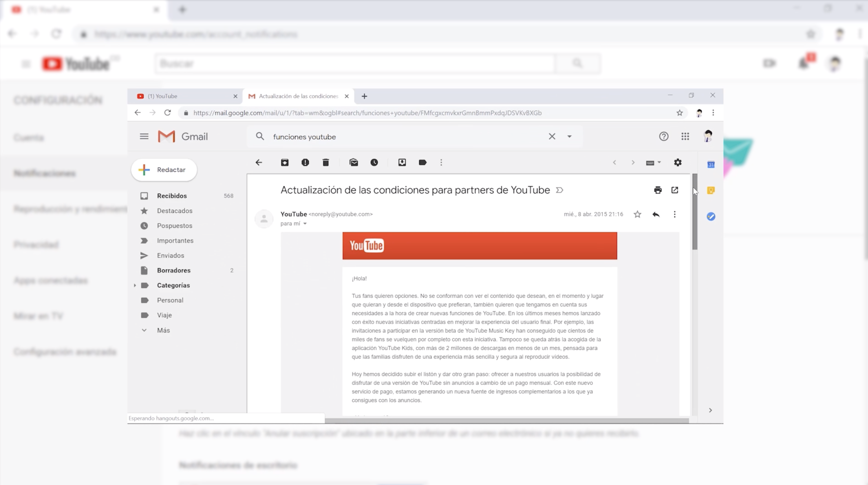
Task: Click the search magnifier icon in Gmail
Action: point(260,137)
